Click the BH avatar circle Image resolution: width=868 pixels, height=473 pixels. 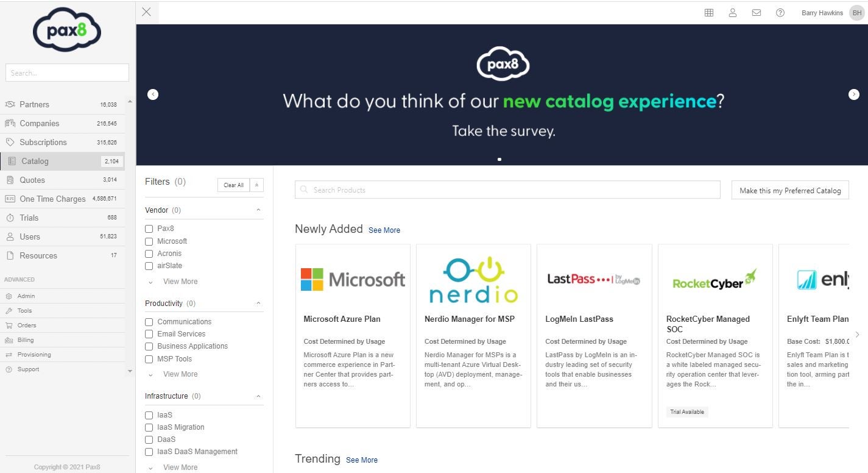[857, 13]
